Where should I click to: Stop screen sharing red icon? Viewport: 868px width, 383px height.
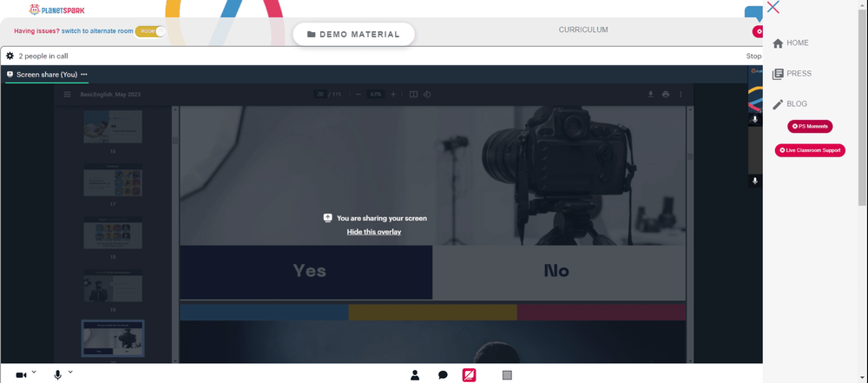pyautogui.click(x=469, y=375)
